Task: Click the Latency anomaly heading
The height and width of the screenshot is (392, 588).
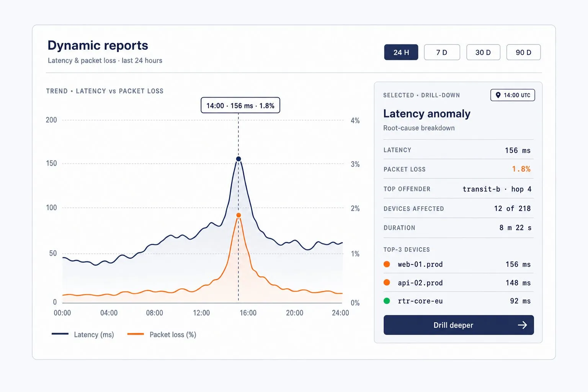Action: tap(427, 114)
